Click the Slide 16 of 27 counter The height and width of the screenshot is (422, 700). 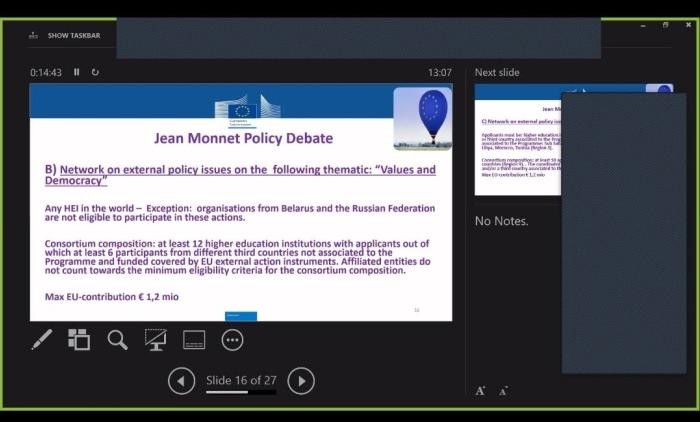click(241, 380)
